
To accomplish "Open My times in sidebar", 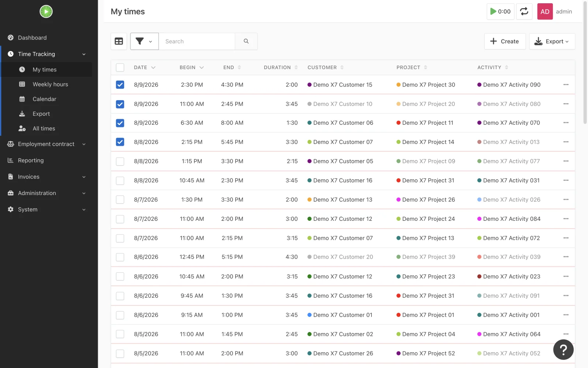I will [47, 70].
